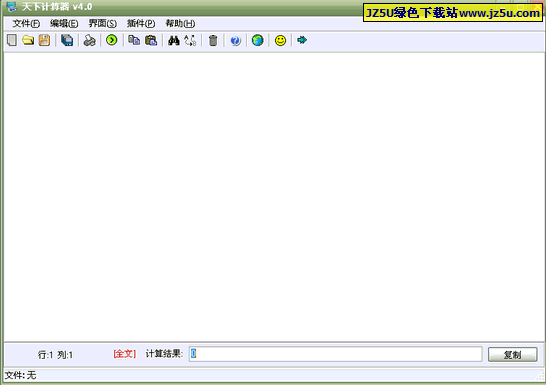Screen dimensions: 546x385
Task: Click the trash can delete icon
Action: click(213, 40)
